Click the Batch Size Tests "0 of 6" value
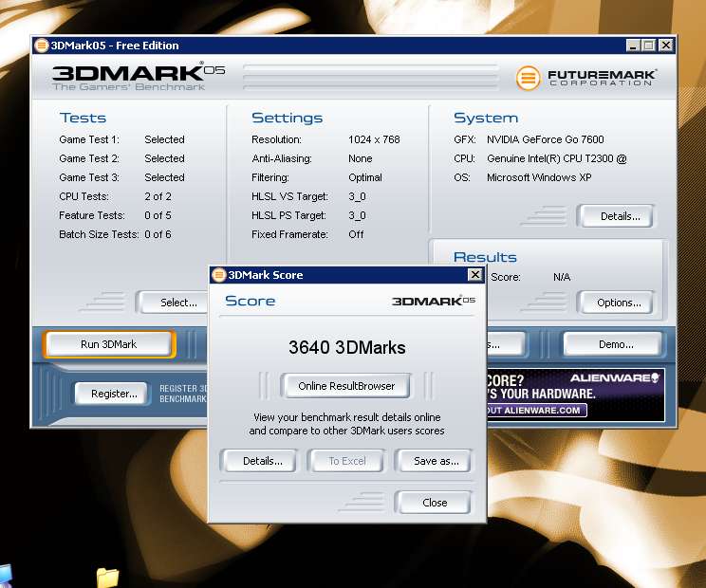This screenshot has height=588, width=706. 158,234
